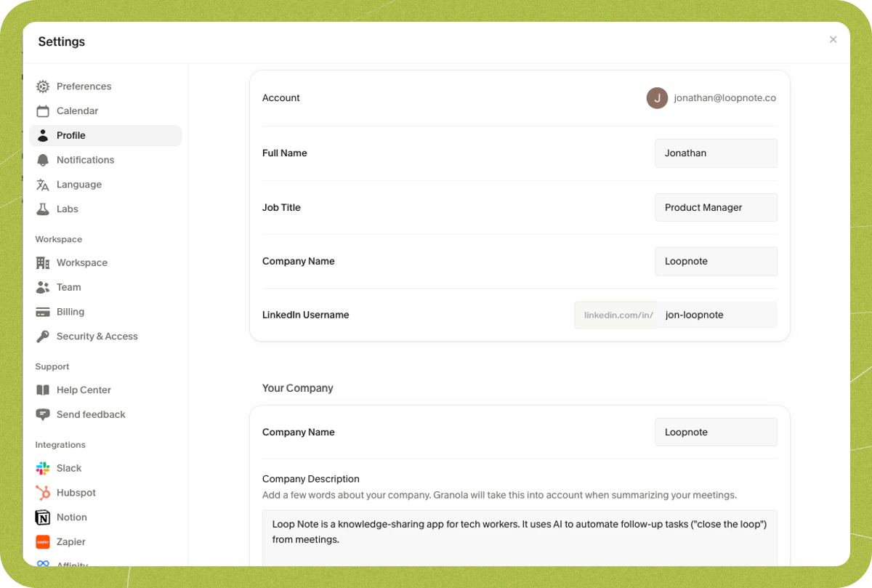Select the Zapier integration icon

point(43,542)
